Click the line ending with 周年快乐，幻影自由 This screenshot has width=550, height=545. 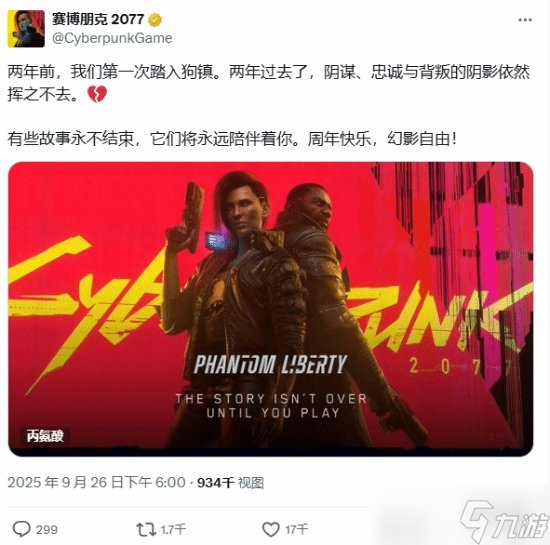[232, 139]
